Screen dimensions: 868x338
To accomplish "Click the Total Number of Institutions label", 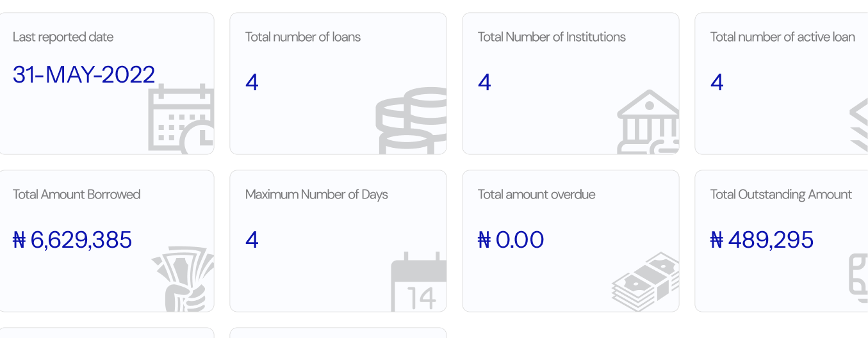I will pyautogui.click(x=552, y=37).
